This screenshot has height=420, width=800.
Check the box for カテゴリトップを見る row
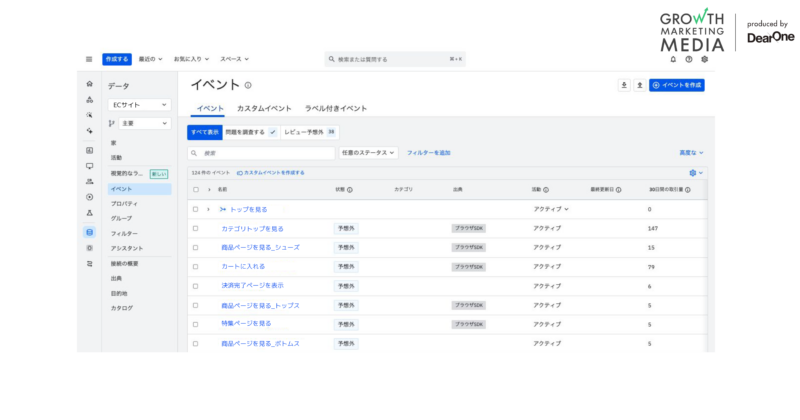click(x=196, y=228)
